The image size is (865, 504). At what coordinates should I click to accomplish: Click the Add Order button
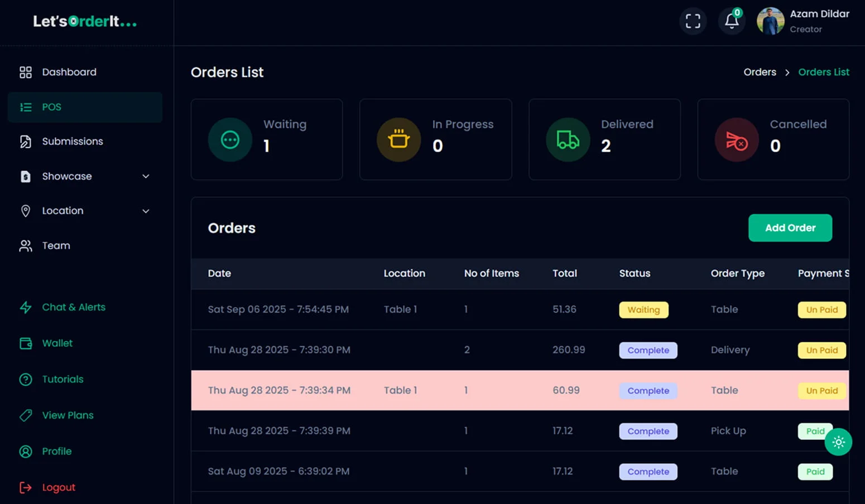pyautogui.click(x=790, y=227)
